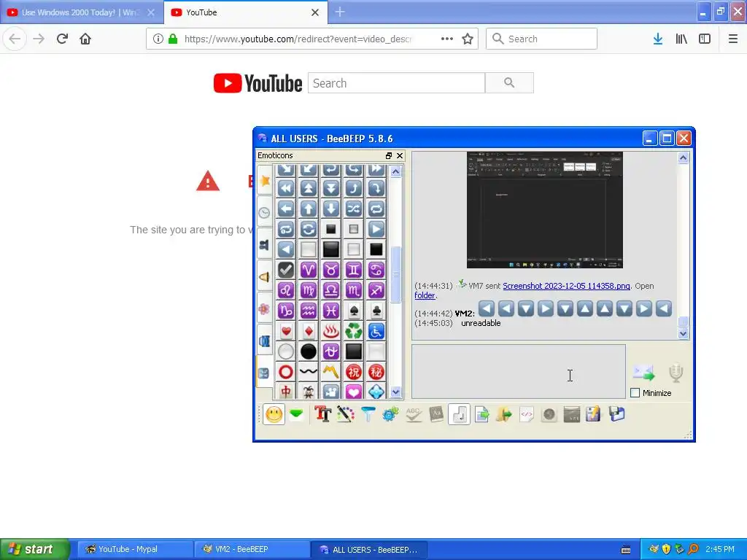747x560 pixels.
Task: Bookmark this page with the star icon
Action: [468, 39]
